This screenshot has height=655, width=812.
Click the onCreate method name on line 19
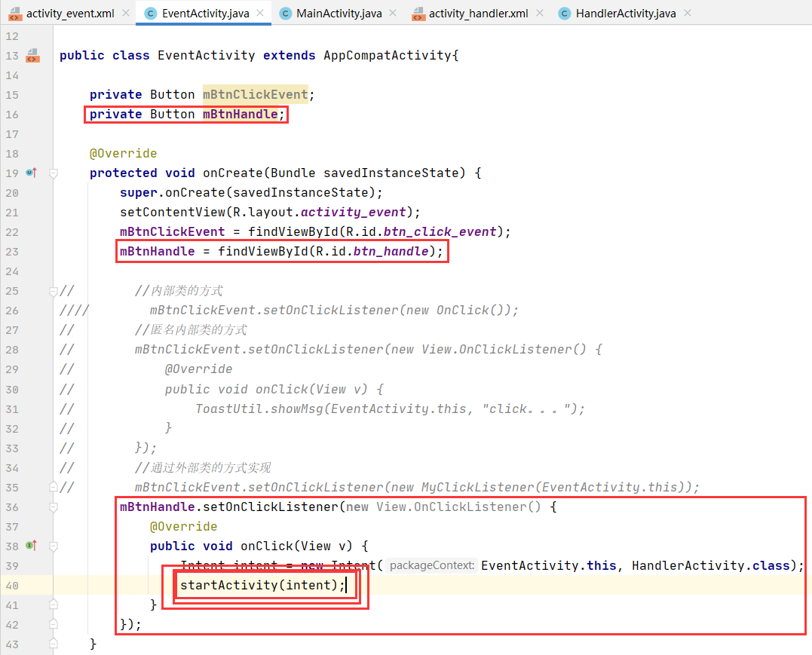(x=233, y=173)
